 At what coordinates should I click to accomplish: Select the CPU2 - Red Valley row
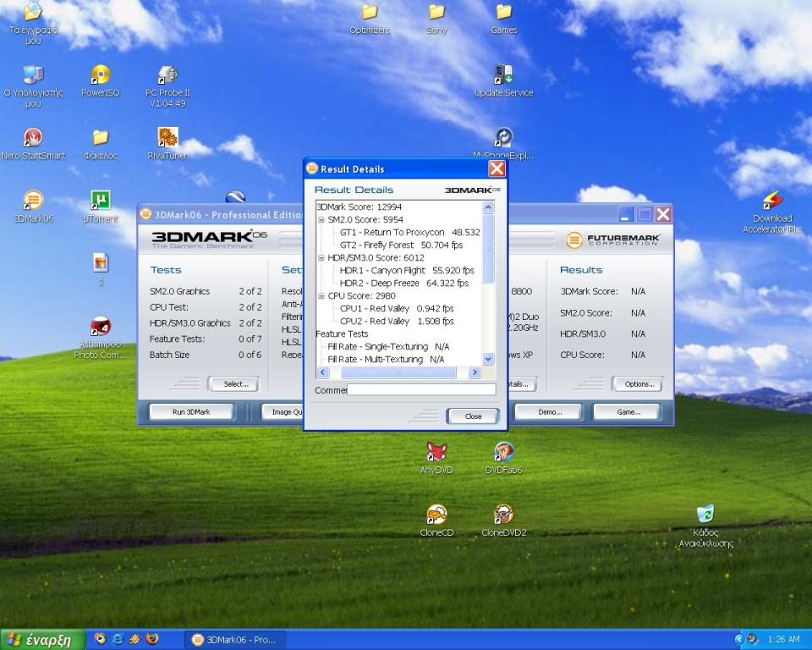pos(397,322)
